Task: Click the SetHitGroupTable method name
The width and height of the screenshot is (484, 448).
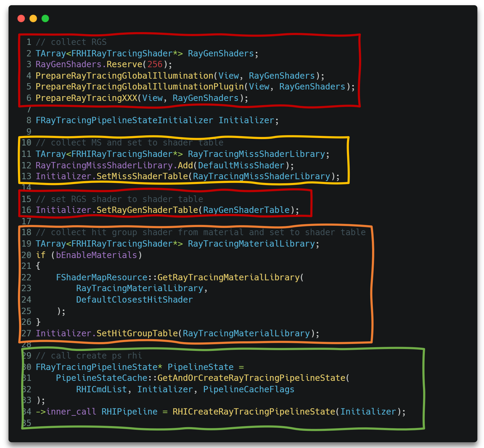Action: click(x=137, y=334)
